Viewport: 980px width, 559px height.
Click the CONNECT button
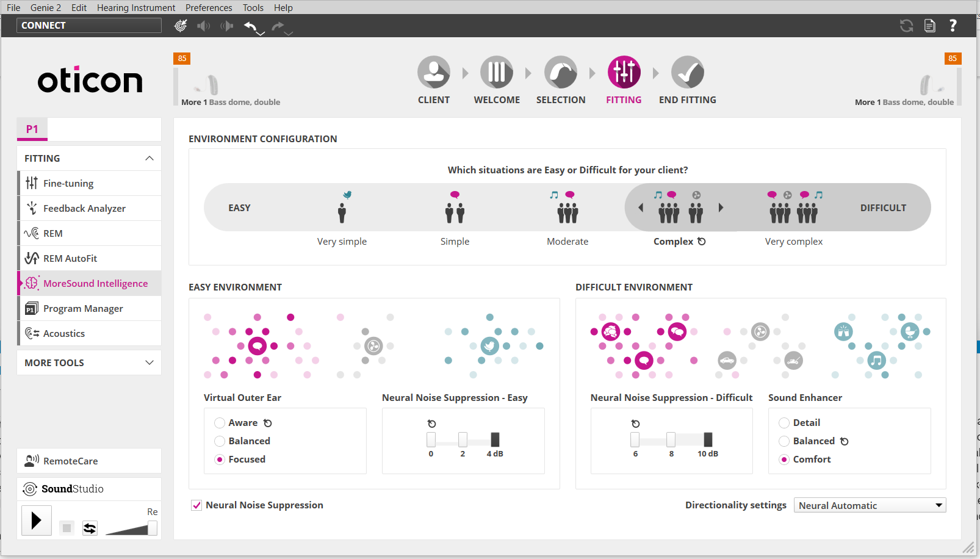point(89,26)
